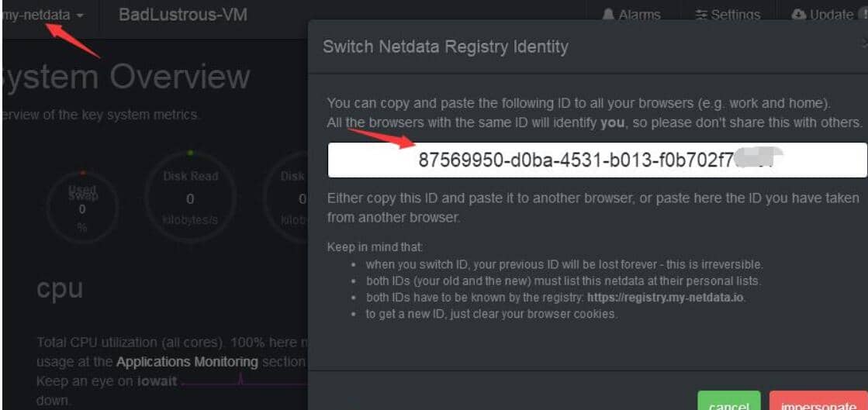Click the cloud download icon beside Update

[x=799, y=15]
